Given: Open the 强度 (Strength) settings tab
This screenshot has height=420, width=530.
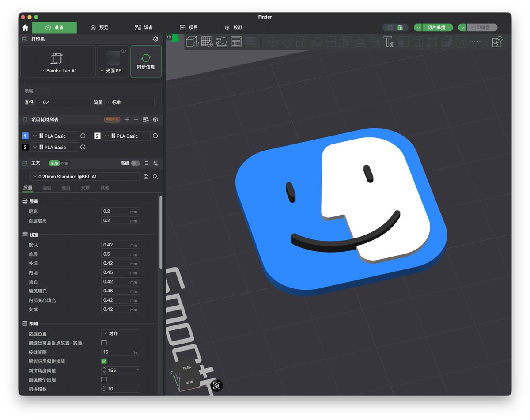Looking at the screenshot, I should [x=47, y=188].
